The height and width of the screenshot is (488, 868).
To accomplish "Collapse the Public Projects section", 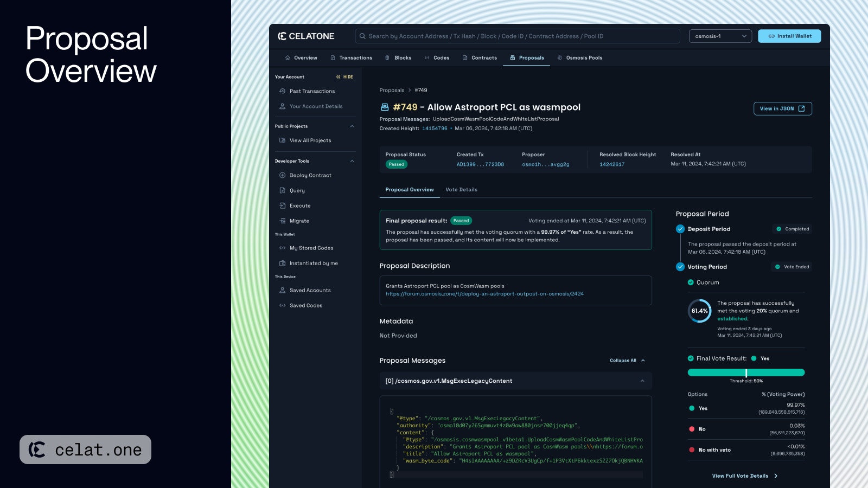I will coord(352,126).
